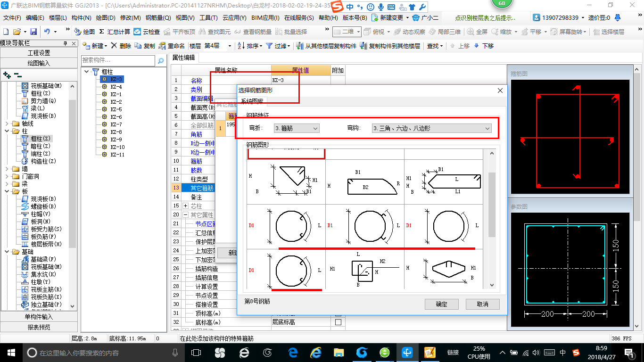The image size is (644, 362).
Task: Switch to 绘图 drawing mode
Action: [x=84, y=32]
